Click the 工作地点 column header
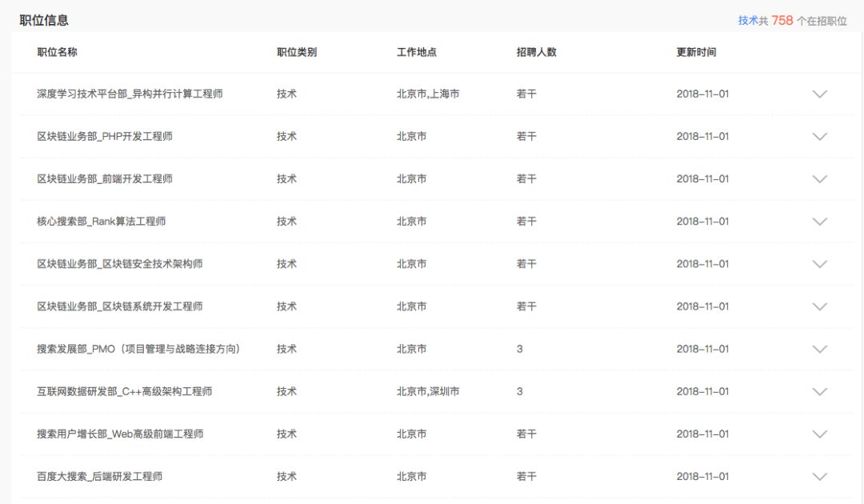Viewport: 864px width, 504px height. [x=416, y=52]
